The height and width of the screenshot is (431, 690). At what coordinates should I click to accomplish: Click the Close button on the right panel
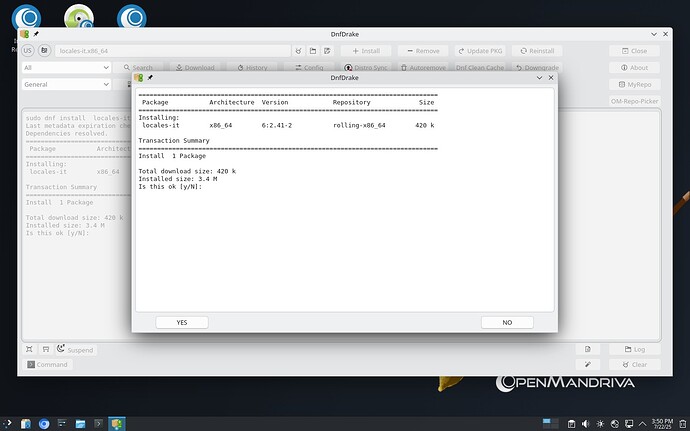[634, 51]
